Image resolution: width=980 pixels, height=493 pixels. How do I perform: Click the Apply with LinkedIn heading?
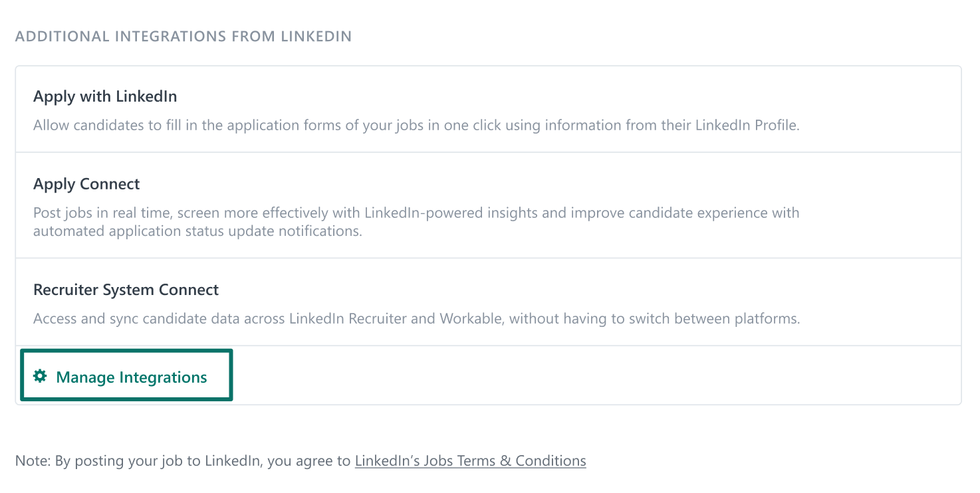point(104,96)
